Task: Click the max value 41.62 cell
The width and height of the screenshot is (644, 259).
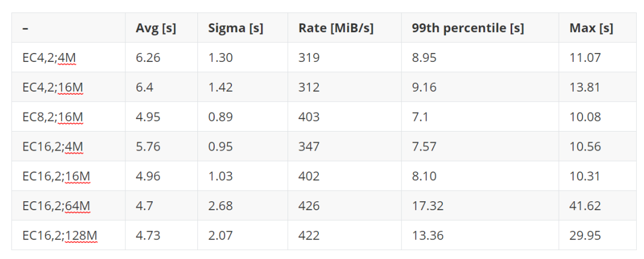Action: tap(585, 206)
